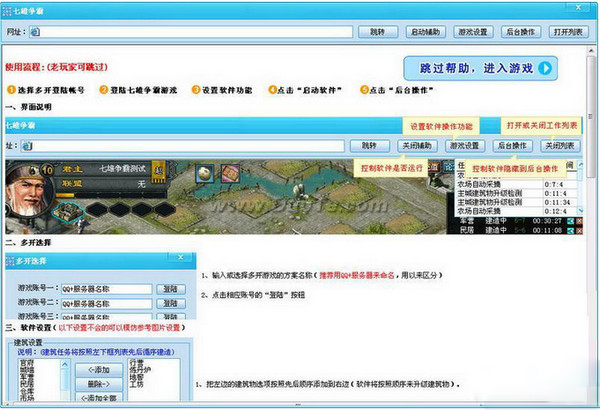Click the 七雄争霸 app icon in title bar
600x410 pixels.
pos(7,11)
